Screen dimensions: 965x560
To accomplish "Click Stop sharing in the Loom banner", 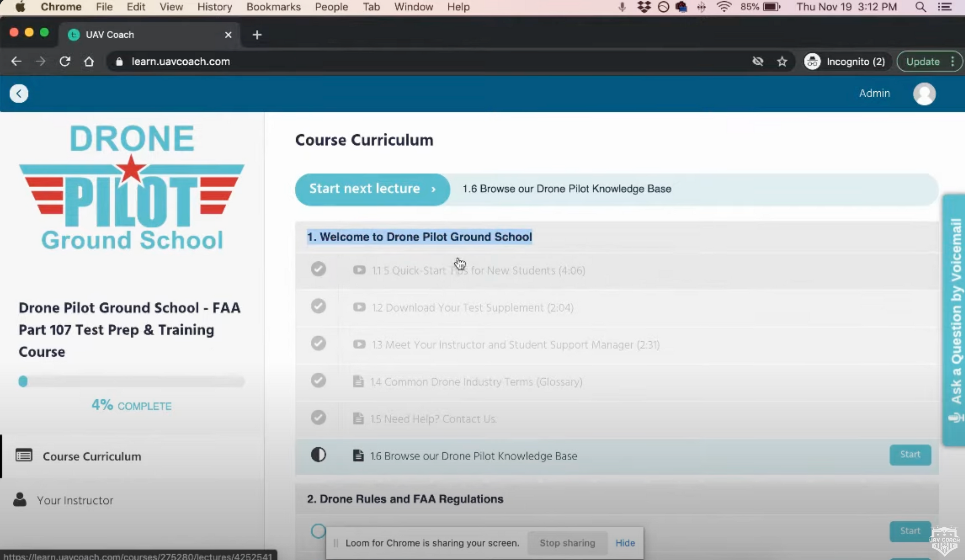I will point(567,543).
